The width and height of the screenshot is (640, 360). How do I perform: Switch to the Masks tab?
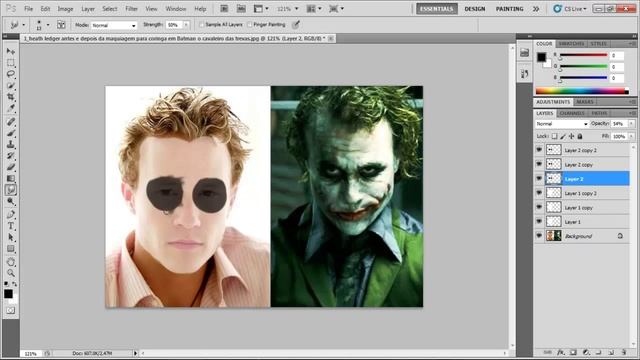[585, 102]
